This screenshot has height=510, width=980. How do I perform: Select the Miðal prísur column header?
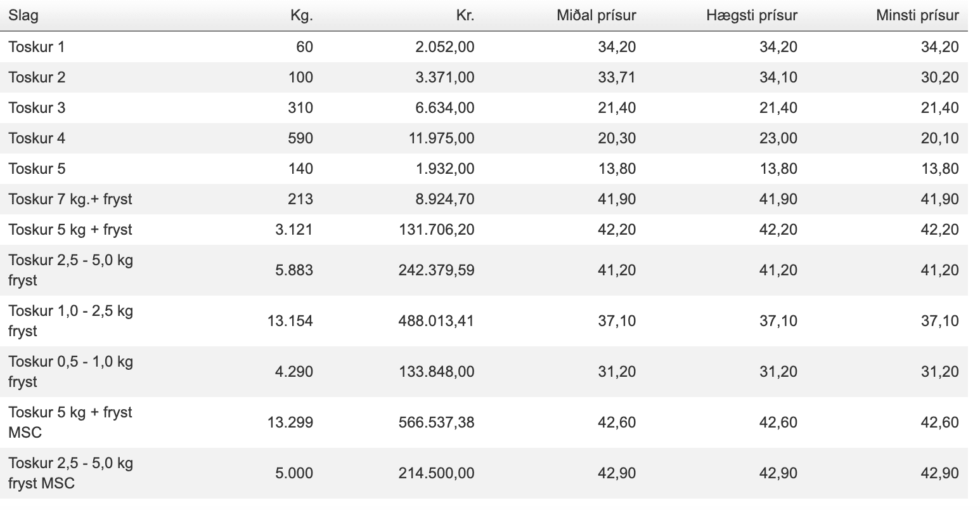click(596, 16)
